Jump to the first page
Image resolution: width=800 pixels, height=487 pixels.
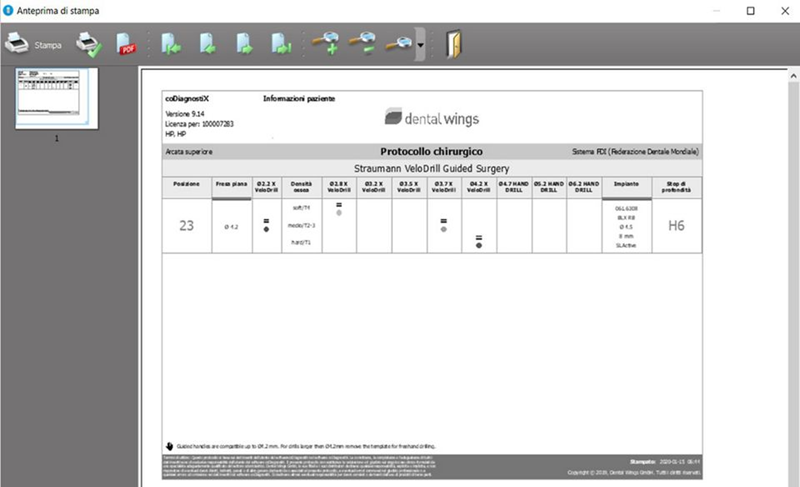click(x=172, y=45)
